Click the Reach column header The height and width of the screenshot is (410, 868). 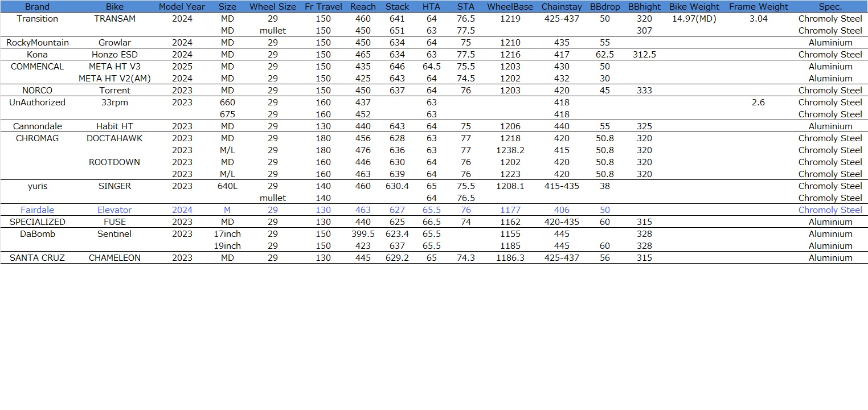click(363, 7)
